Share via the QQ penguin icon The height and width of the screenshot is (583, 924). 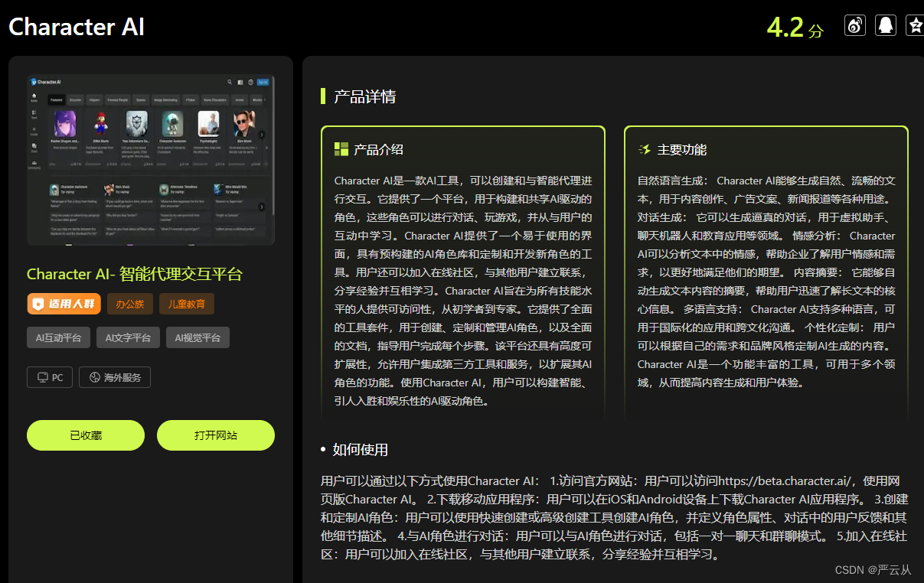click(x=886, y=25)
